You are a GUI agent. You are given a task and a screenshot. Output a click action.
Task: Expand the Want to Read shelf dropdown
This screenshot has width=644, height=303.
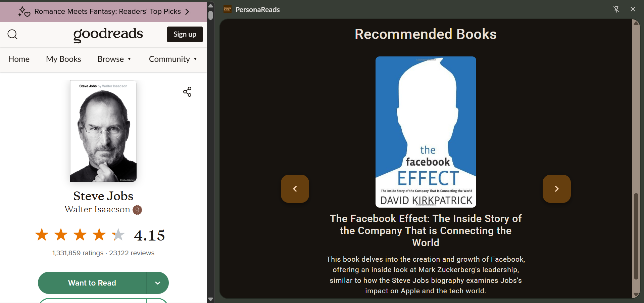[158, 283]
